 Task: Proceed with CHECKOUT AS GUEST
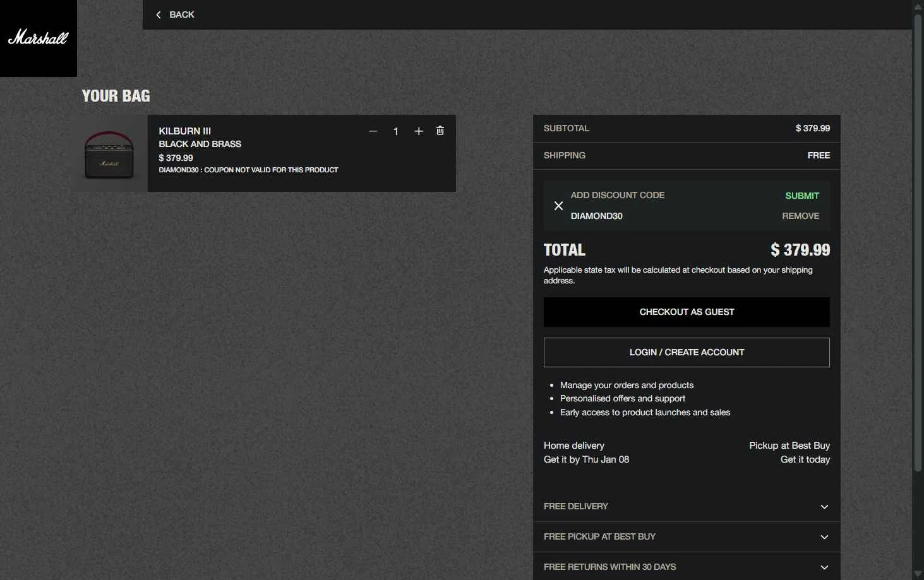tap(687, 312)
